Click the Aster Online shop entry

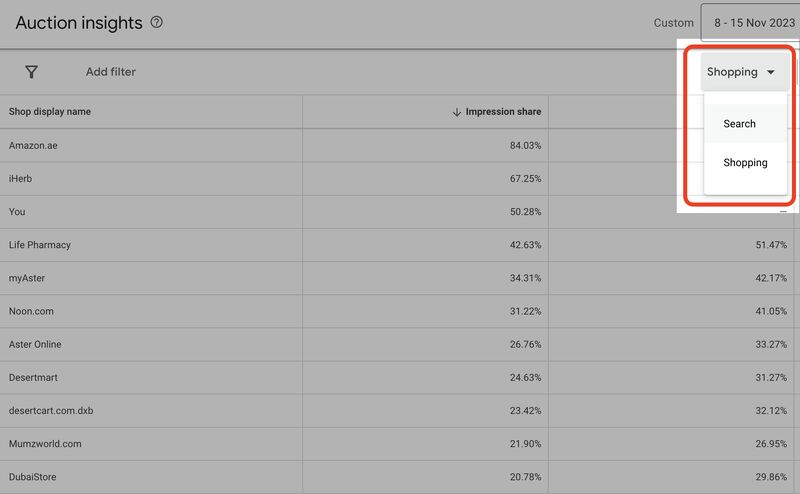coord(35,344)
